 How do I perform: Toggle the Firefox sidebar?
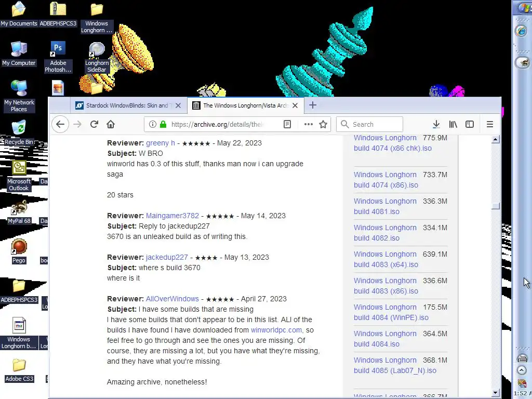[470, 124]
